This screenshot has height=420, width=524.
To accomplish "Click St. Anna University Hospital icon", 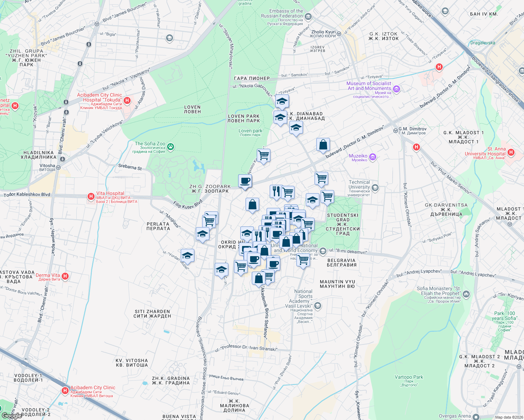I will [x=511, y=152].
